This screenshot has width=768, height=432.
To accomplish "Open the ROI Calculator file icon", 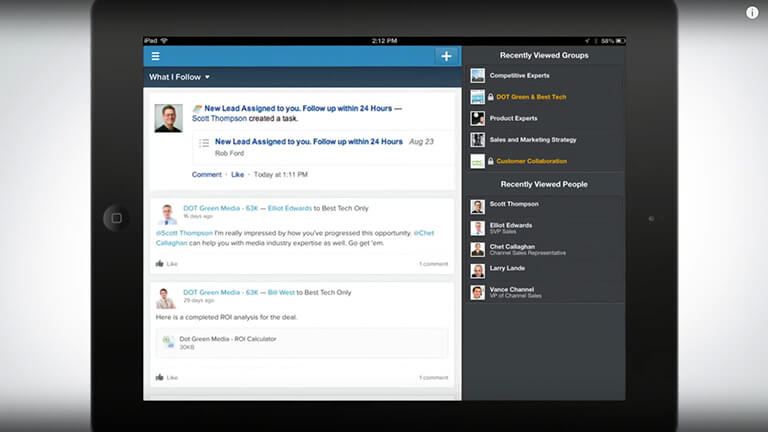I will point(168,343).
